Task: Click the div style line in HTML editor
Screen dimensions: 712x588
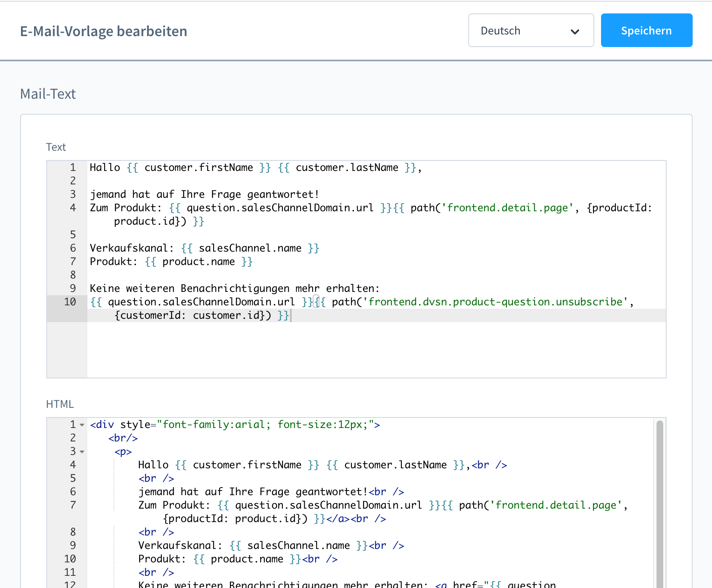Action: point(235,425)
